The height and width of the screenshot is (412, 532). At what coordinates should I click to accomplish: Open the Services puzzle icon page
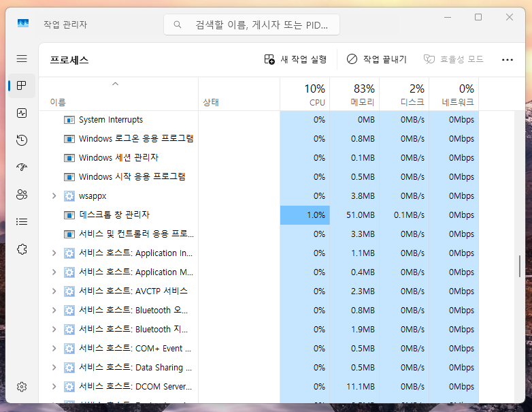(22, 249)
